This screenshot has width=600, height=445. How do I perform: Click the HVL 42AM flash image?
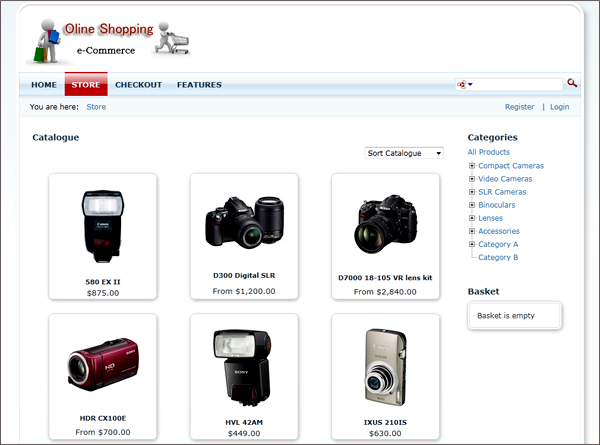click(243, 367)
